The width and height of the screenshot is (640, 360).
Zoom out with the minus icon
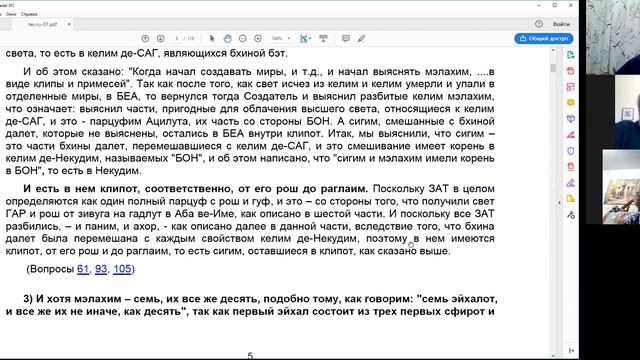click(242, 38)
